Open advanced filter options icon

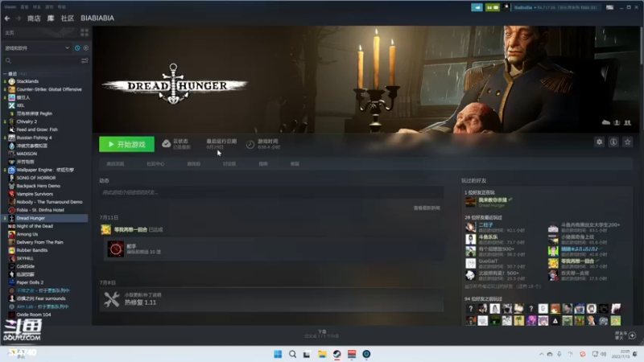coord(85,61)
